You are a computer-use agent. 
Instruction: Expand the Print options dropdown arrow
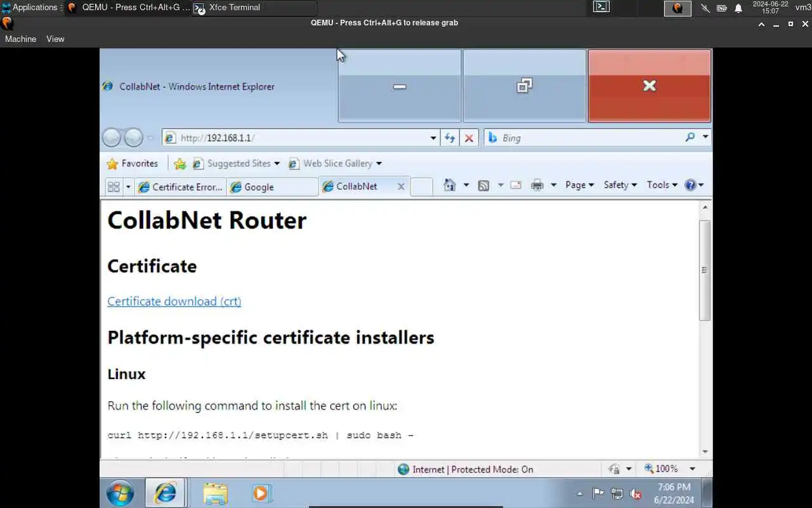click(x=553, y=185)
